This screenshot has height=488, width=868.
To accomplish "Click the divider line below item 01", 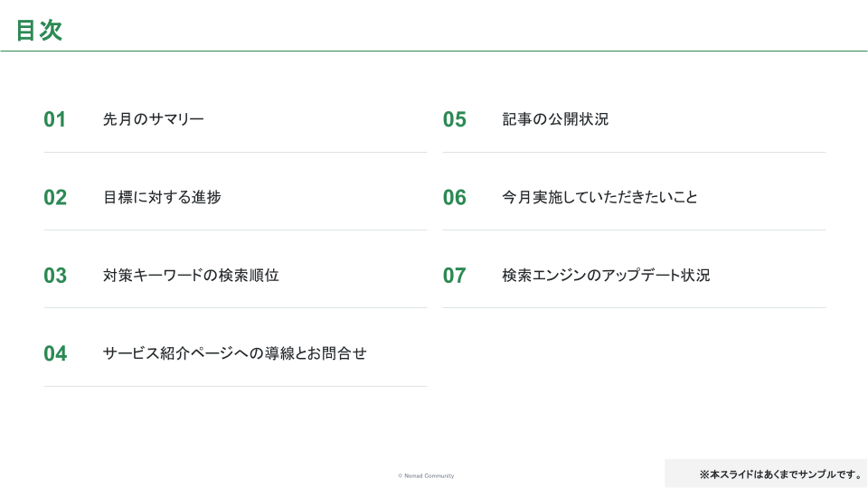I will pos(235,152).
